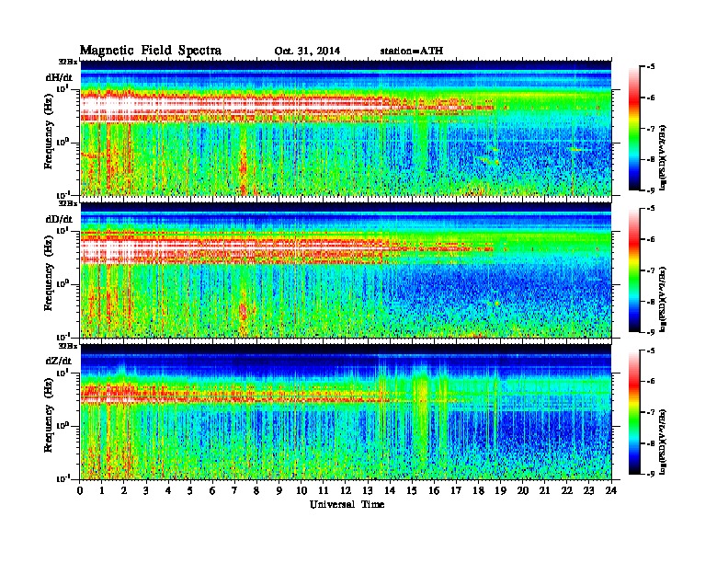
Task: Click the "23" hour tick label
Action: (588, 490)
